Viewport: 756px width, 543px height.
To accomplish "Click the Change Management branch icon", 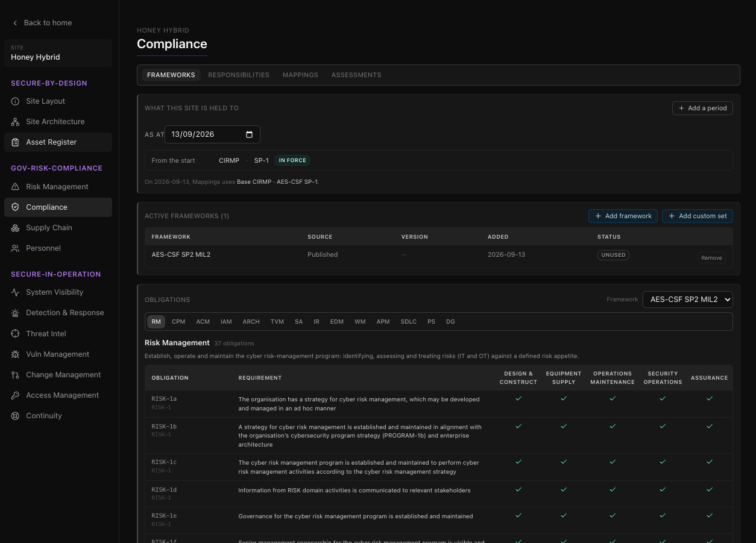I will coord(15,375).
